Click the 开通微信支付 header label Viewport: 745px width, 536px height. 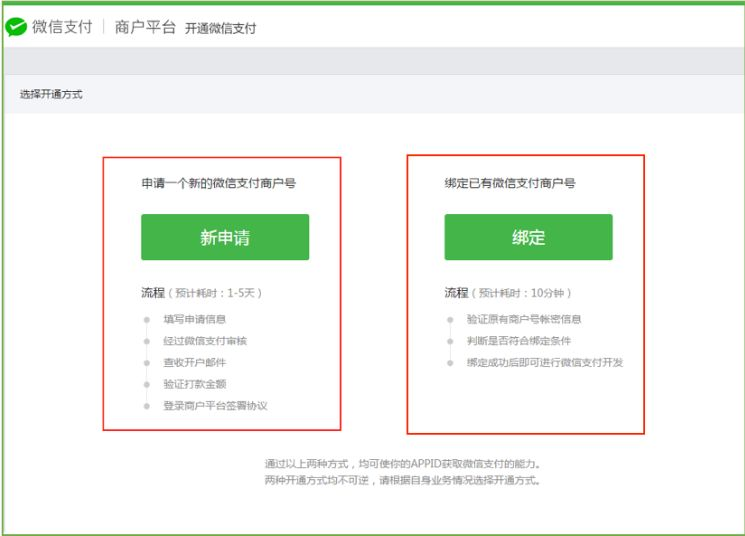point(220,29)
